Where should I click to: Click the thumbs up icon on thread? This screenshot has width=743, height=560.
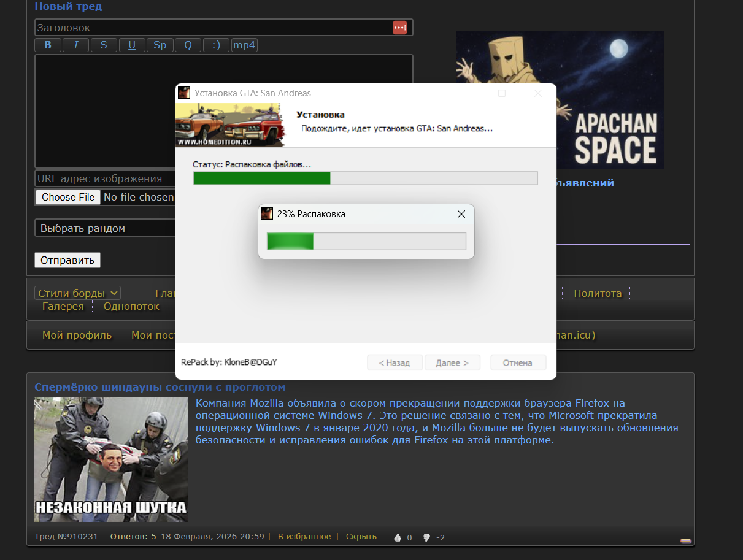point(397,537)
